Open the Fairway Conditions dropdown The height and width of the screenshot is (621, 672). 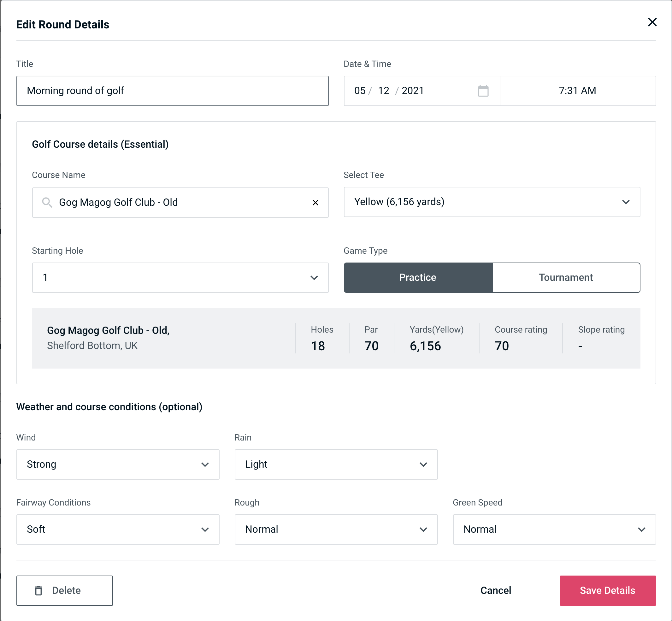pos(118,529)
